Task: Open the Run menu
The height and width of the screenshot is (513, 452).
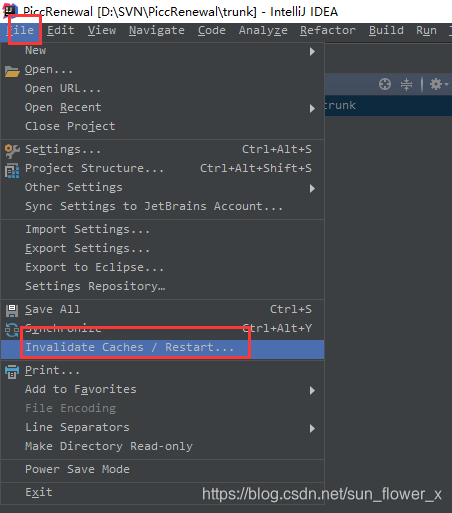Action: coord(426,30)
